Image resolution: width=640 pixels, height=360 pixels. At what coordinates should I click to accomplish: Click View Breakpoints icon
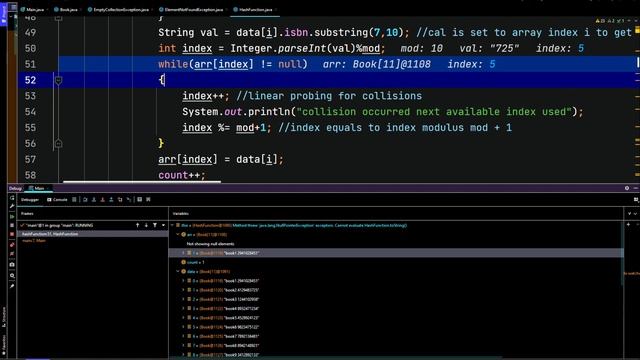pyautogui.click(x=12, y=245)
